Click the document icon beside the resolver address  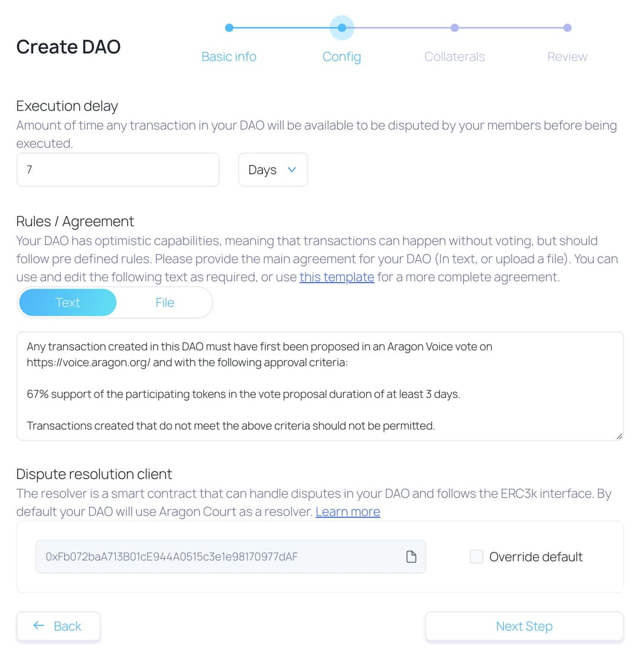tap(411, 556)
